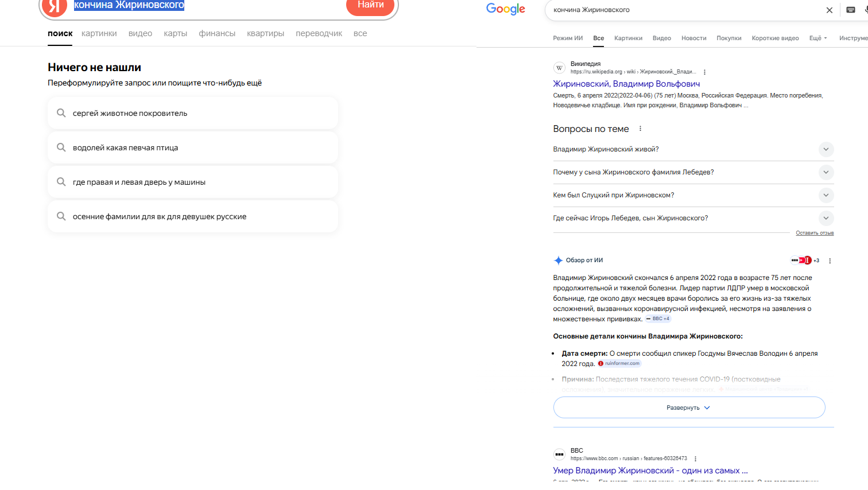Open three-dot menu beside Wikipedia result URL
Screen dimensions: 868x490
point(704,72)
